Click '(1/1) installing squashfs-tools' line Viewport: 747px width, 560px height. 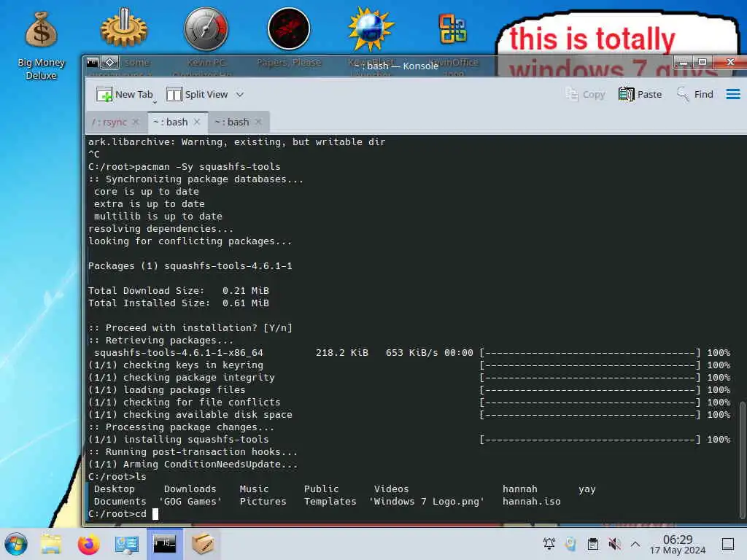click(x=179, y=439)
